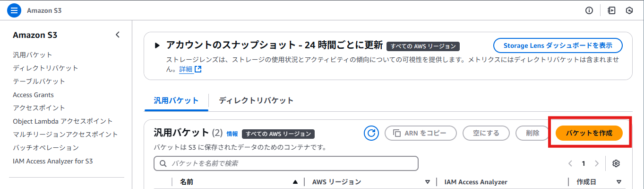Open CloudShell icon in top bar
This screenshot has height=189, width=644.
[x=612, y=10]
